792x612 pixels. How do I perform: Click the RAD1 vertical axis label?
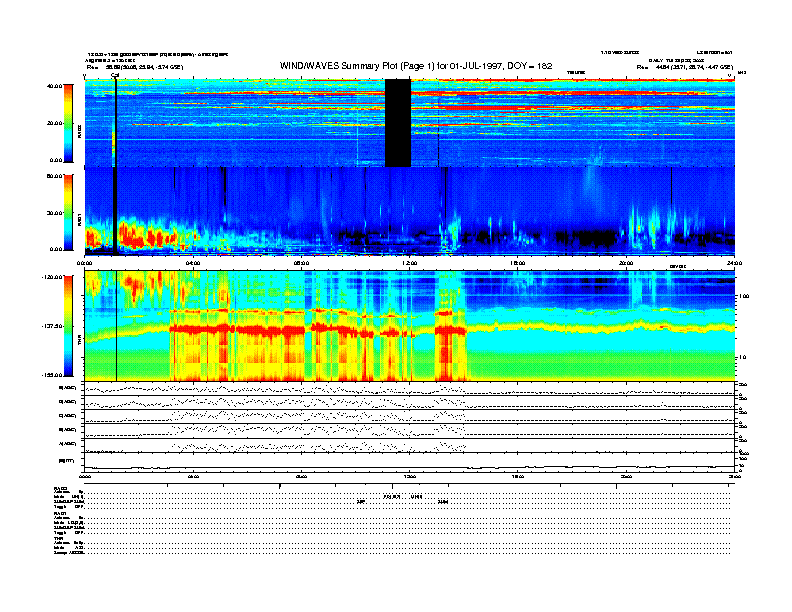click(x=79, y=220)
